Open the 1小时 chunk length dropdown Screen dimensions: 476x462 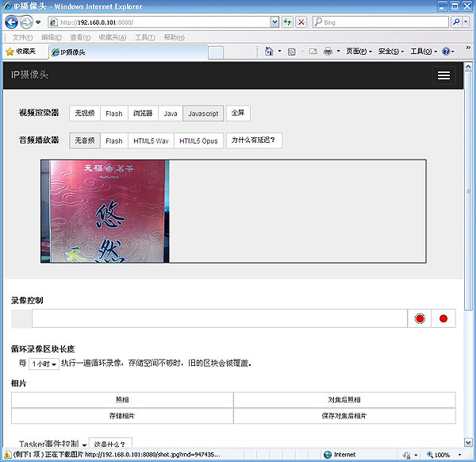pos(44,364)
